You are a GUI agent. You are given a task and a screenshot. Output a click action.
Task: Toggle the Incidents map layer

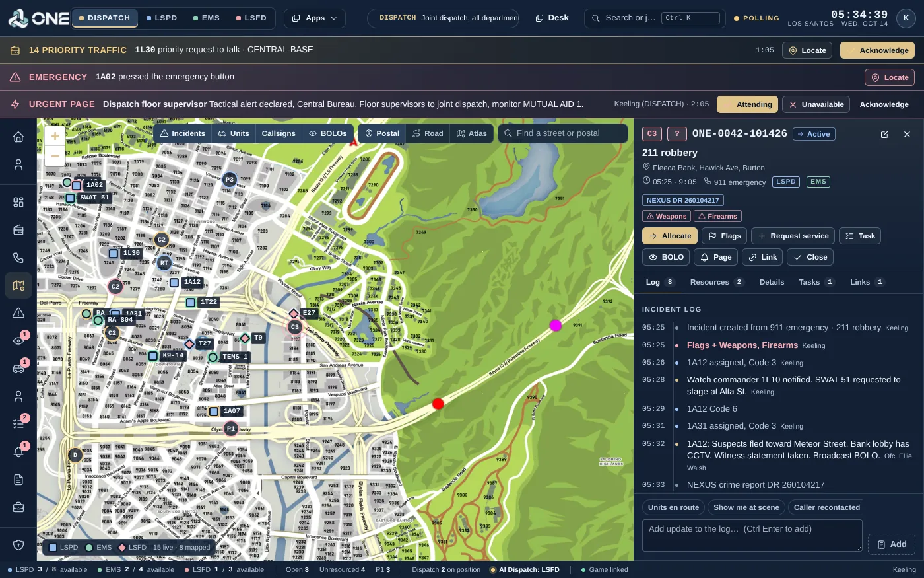[x=183, y=133]
